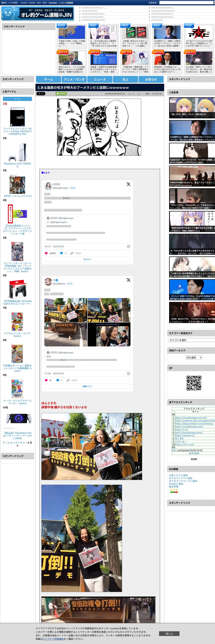Open ファイナルファンタジーVII リバース product link
The height and width of the screenshot is (644, 215).
pyautogui.click(x=17, y=131)
